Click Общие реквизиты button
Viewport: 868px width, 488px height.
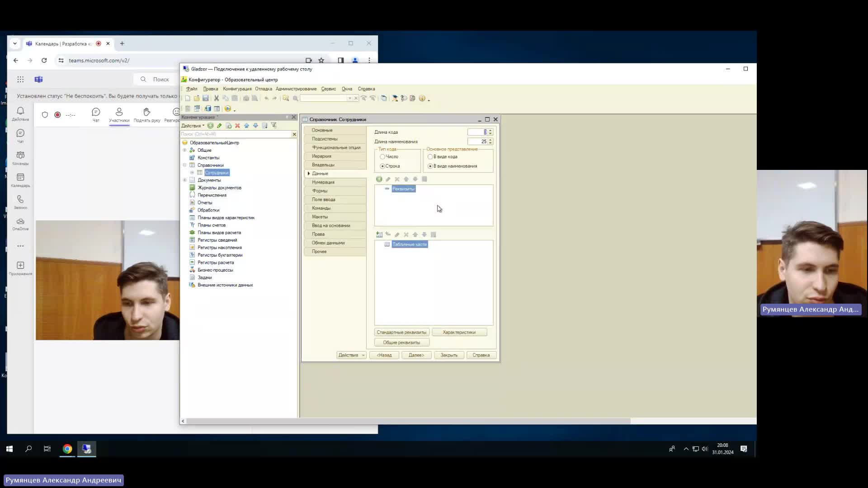click(x=401, y=343)
